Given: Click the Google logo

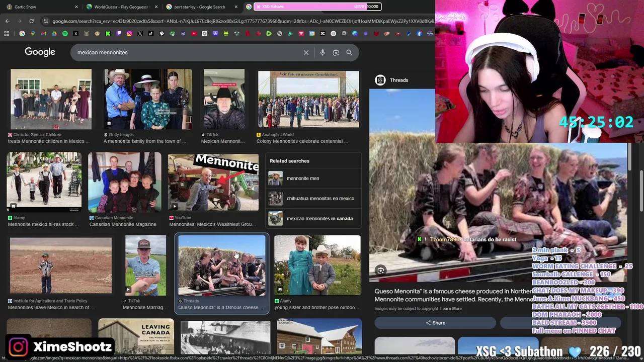Looking at the screenshot, I should [x=40, y=52].
